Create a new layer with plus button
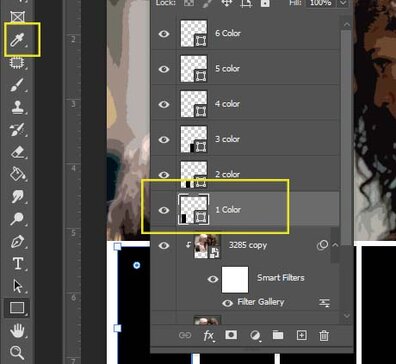Screen dimensions: 396x364 (x=301, y=335)
